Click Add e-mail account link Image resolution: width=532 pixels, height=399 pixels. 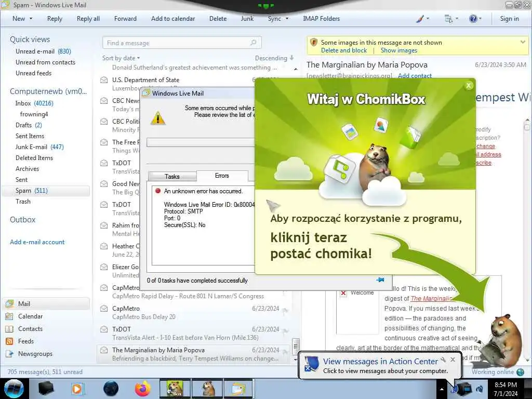tap(37, 242)
